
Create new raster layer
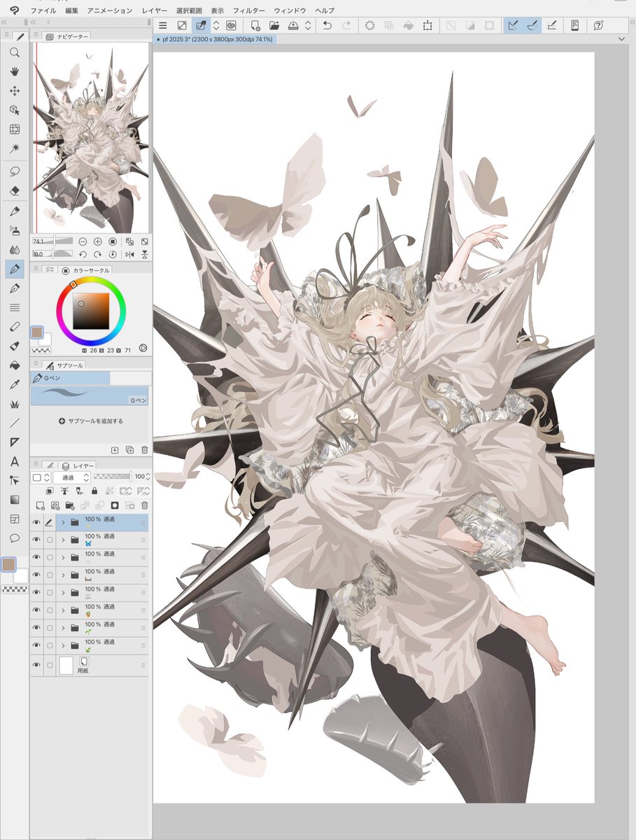(40, 505)
